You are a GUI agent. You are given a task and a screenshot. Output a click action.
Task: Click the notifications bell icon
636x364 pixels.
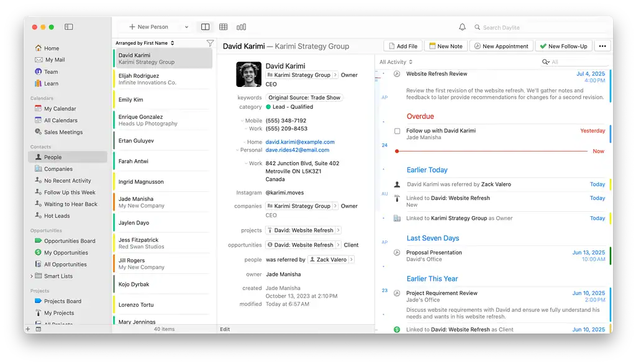point(462,27)
